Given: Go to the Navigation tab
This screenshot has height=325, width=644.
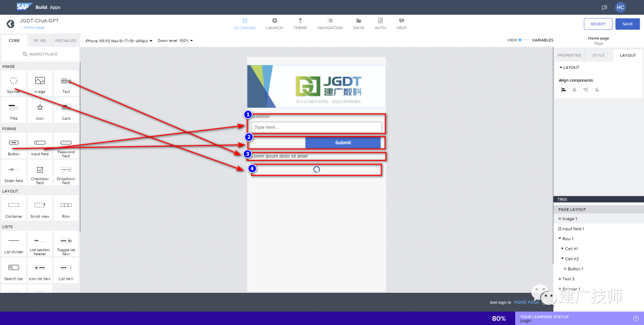Looking at the screenshot, I should click(x=330, y=24).
